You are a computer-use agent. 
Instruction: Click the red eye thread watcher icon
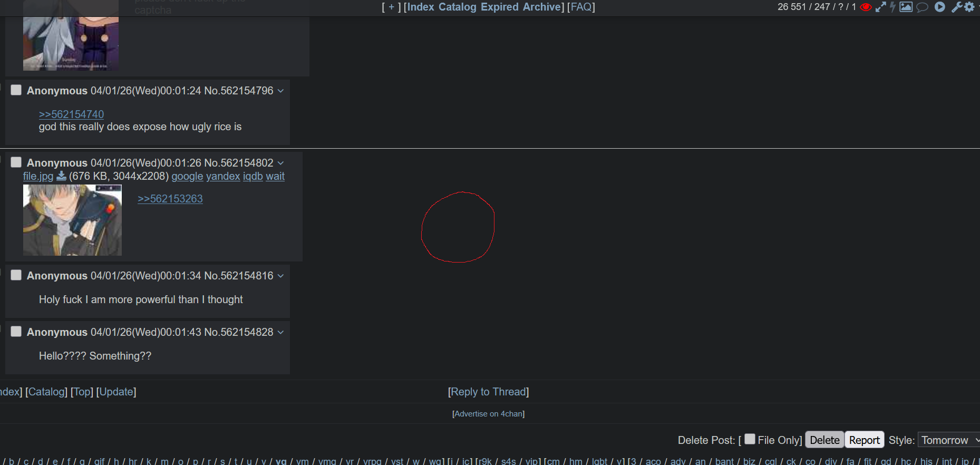(x=866, y=7)
